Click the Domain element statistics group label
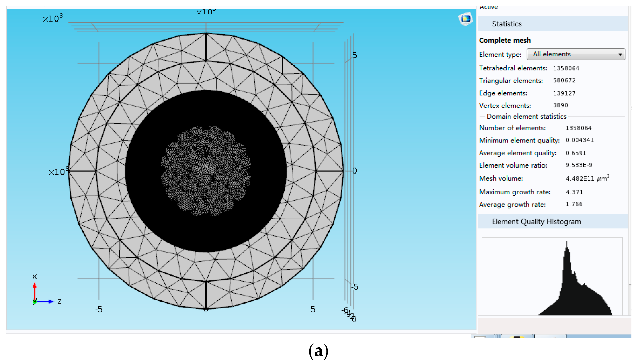The width and height of the screenshot is (639, 364). (x=526, y=116)
